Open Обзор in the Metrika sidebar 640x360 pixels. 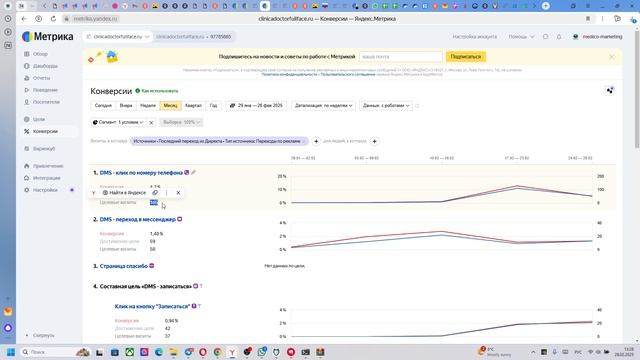[40, 54]
